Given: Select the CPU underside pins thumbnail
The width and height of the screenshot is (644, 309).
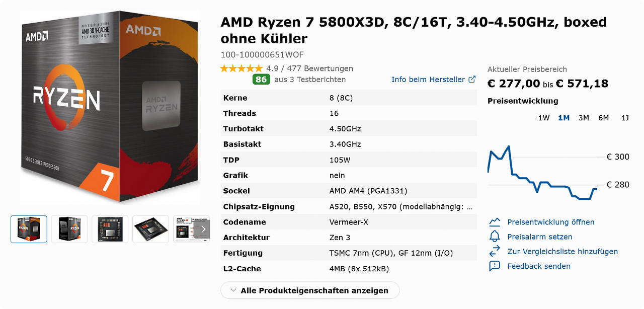Looking at the screenshot, I should click(x=110, y=229).
